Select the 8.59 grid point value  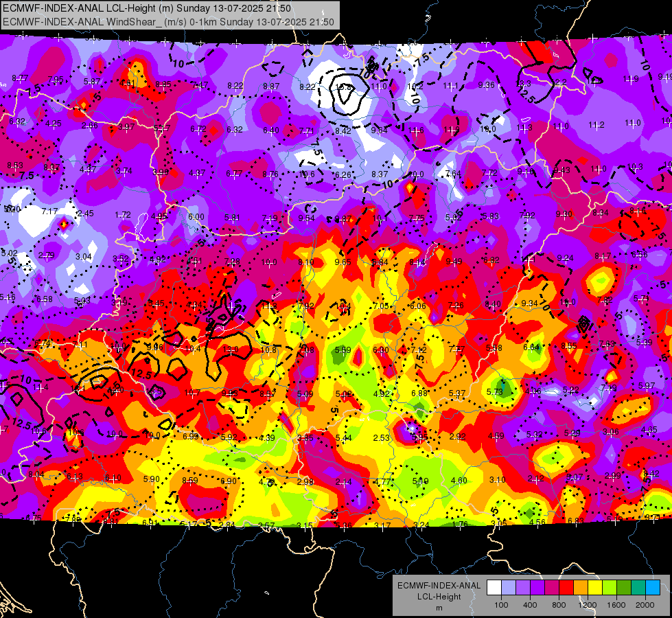(x=190, y=481)
